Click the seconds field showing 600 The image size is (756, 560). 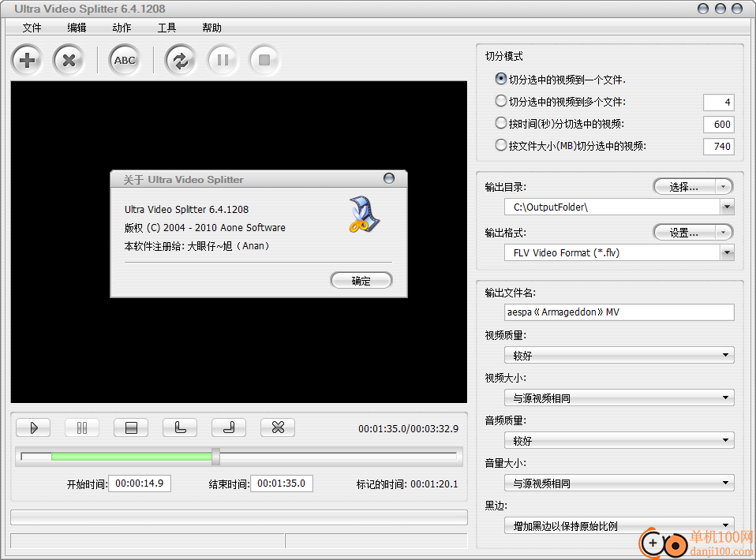[718, 125]
